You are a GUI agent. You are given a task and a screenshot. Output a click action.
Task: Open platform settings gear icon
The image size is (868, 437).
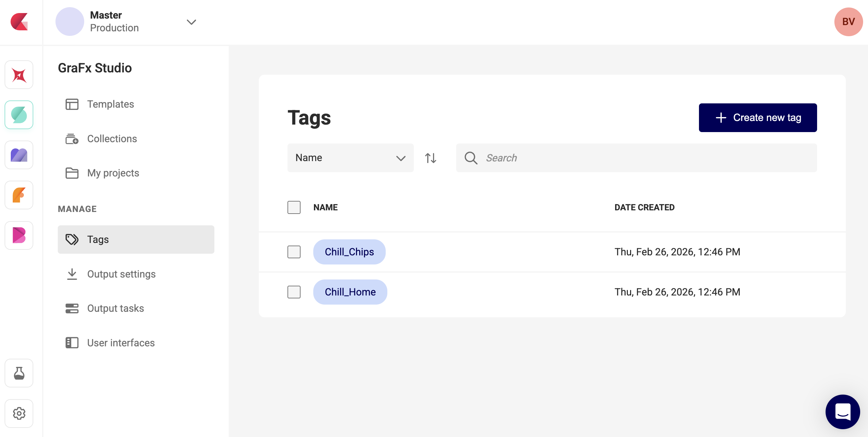click(x=19, y=414)
